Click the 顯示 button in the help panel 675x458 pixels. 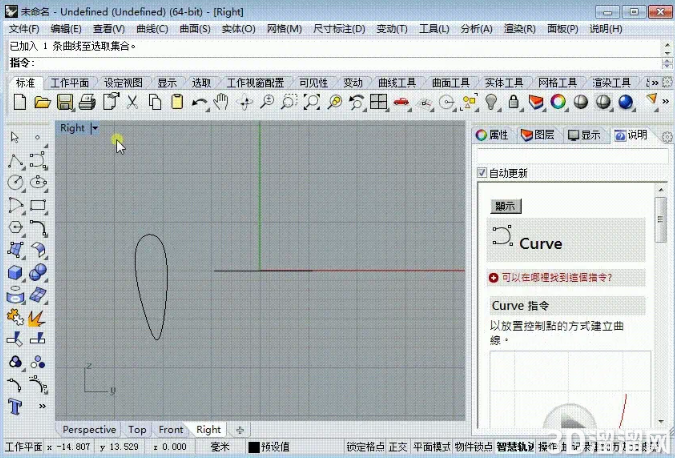pyautogui.click(x=506, y=206)
